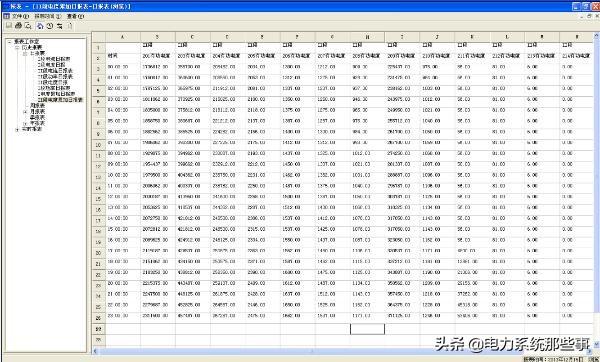Click the column A header of the spreadsheet
The width and height of the screenshot is (600, 362).
(x=122, y=37)
